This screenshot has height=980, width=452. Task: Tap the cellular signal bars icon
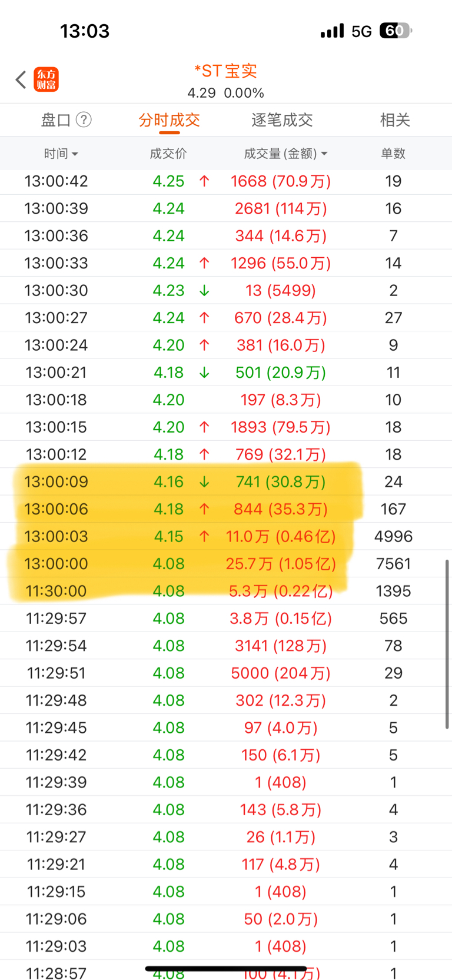332,31
